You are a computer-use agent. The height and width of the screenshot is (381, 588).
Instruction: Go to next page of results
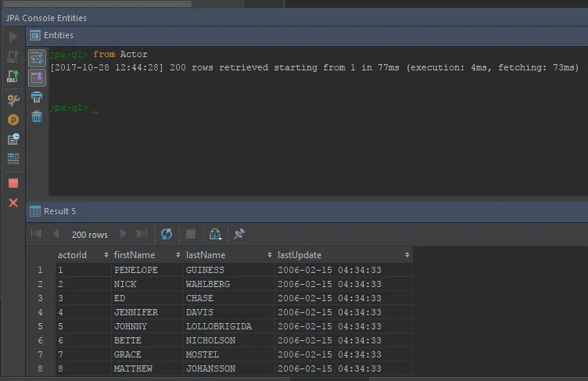tap(123, 234)
